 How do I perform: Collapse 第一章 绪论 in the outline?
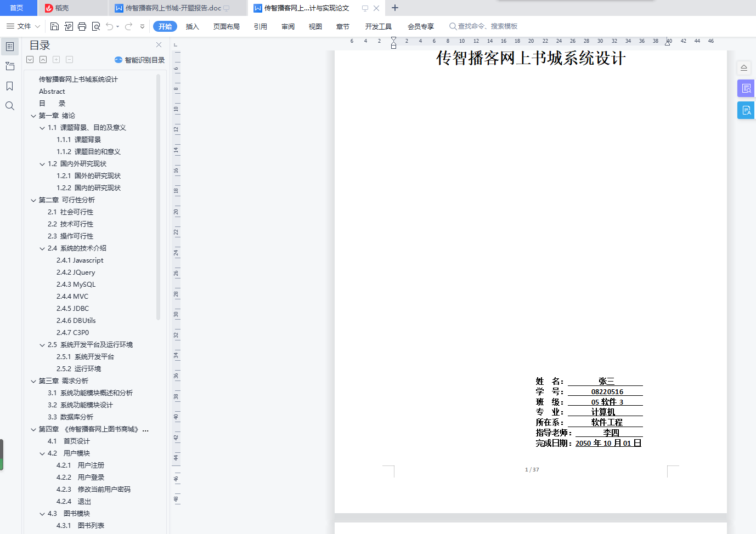33,116
